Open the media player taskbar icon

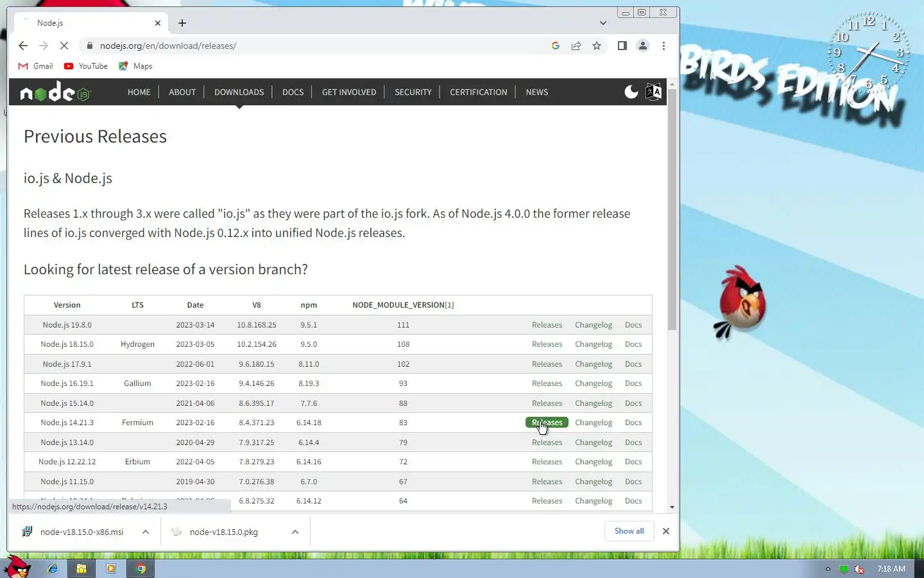[110, 568]
